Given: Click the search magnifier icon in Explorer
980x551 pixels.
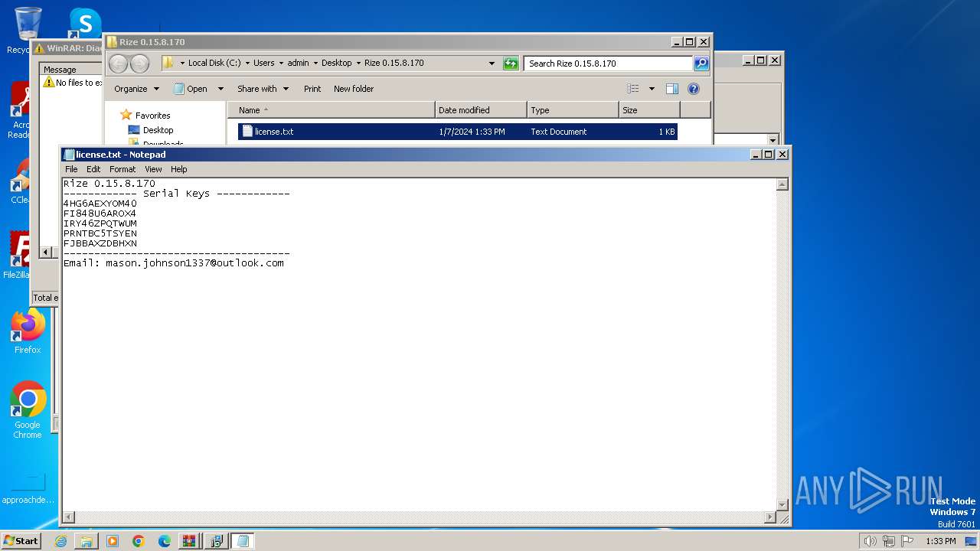Looking at the screenshot, I should point(701,64).
